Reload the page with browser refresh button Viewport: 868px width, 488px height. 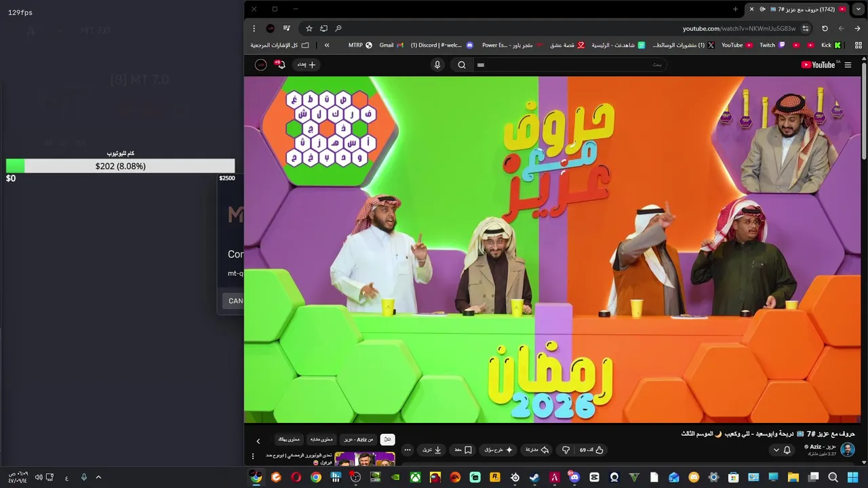pyautogui.click(x=825, y=28)
